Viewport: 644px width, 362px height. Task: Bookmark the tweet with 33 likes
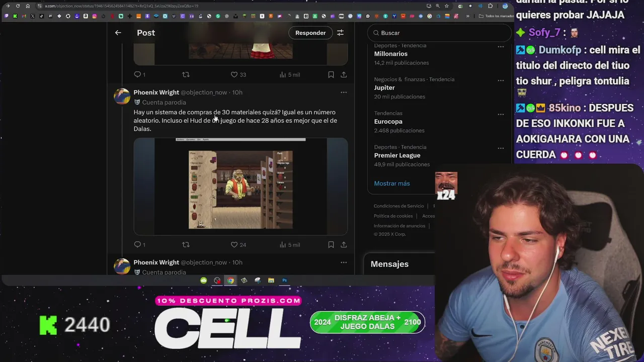pyautogui.click(x=331, y=74)
